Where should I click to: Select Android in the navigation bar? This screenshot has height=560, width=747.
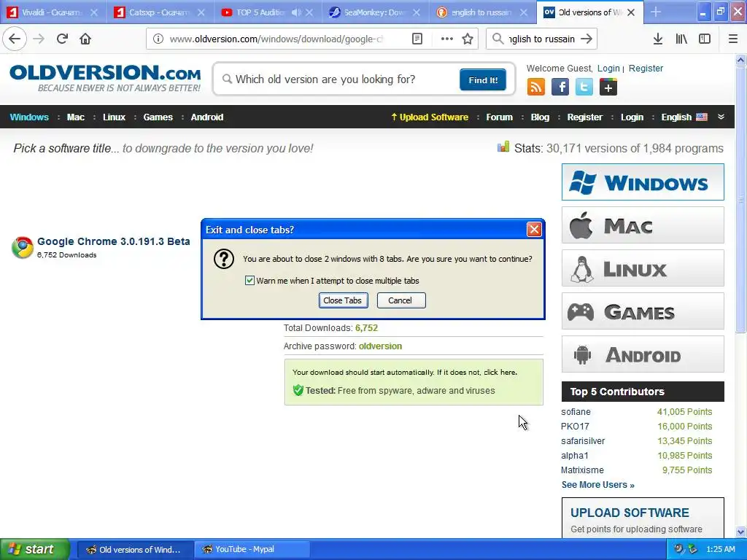[x=206, y=117]
